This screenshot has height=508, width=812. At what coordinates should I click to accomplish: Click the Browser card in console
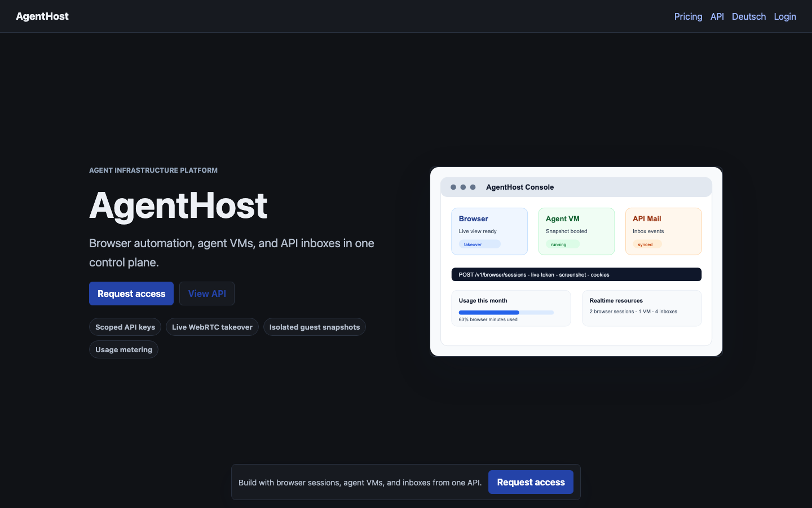pos(489,231)
